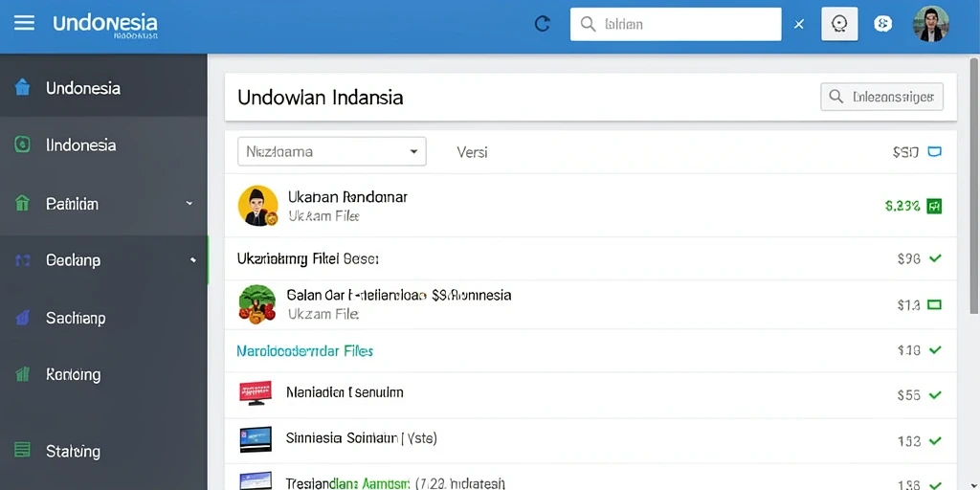Click the $S0 header value
Screen dimensions: 980x490
pyautogui.click(x=905, y=152)
